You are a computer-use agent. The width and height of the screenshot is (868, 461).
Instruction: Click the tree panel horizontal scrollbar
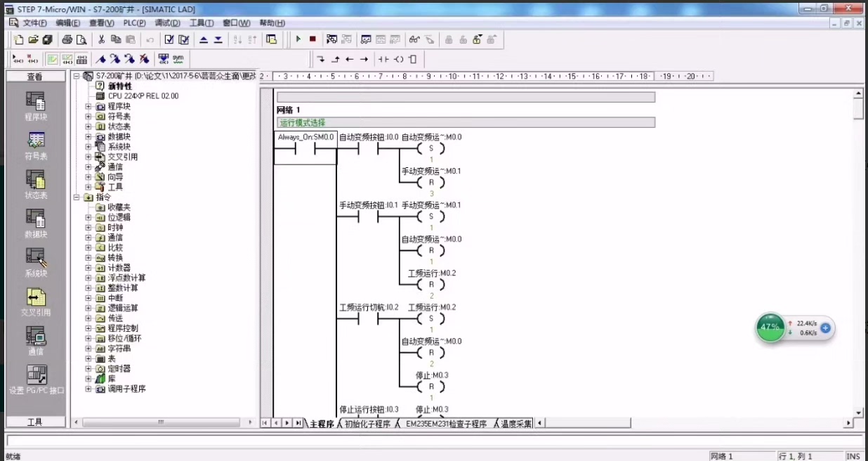coord(160,423)
